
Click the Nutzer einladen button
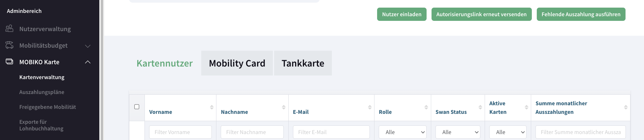[x=402, y=14]
